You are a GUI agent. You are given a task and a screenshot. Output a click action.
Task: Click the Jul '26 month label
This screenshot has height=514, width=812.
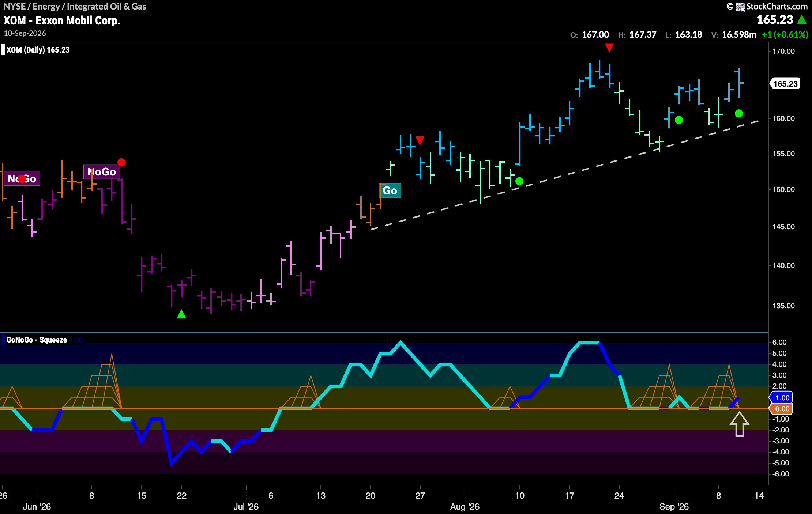(246, 507)
